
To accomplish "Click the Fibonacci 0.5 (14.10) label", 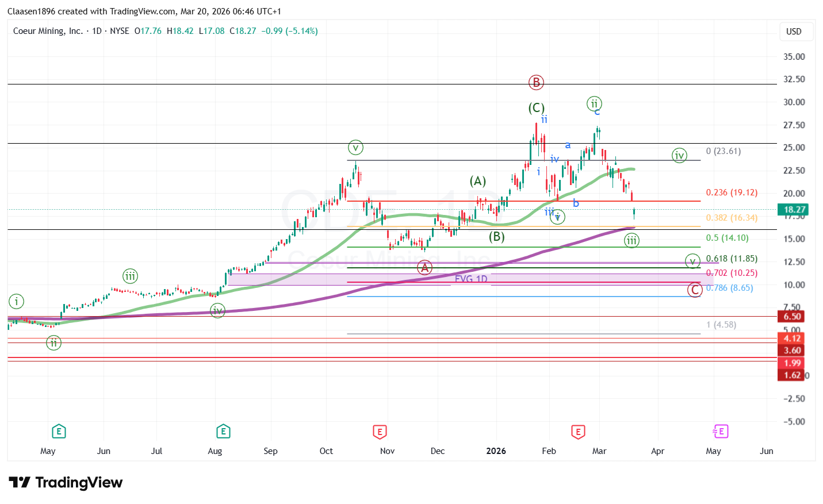I will tap(727, 238).
